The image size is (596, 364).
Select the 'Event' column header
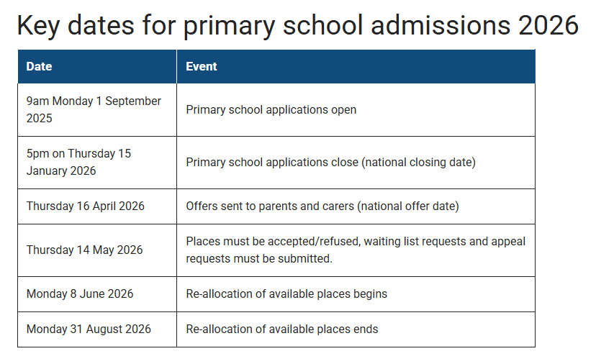202,66
